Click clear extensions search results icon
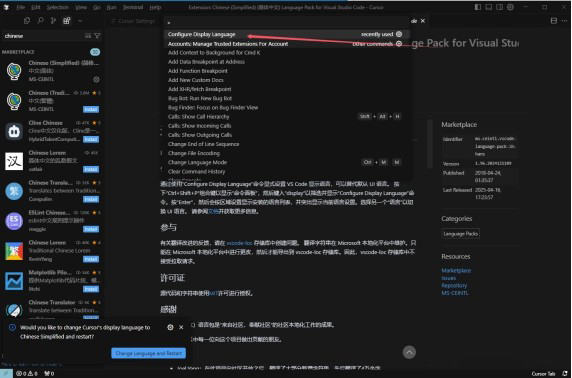Screen dimensions: 572x378 (88, 36)
